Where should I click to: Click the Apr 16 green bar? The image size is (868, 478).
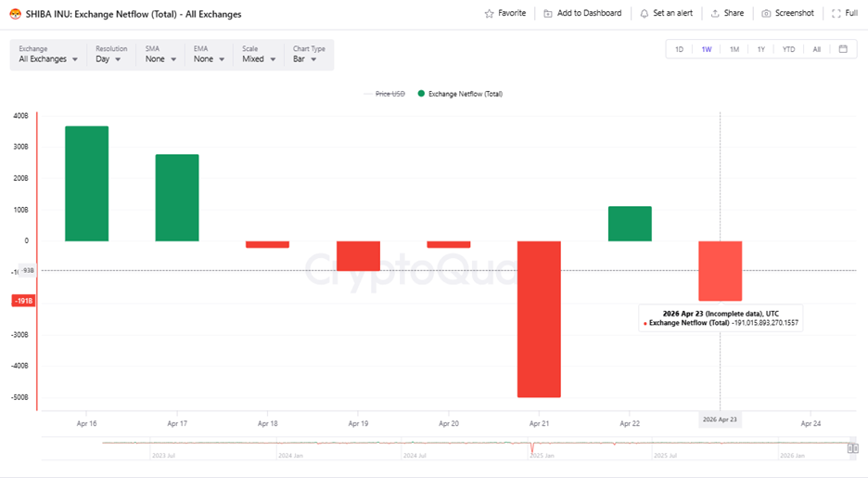pyautogui.click(x=87, y=184)
